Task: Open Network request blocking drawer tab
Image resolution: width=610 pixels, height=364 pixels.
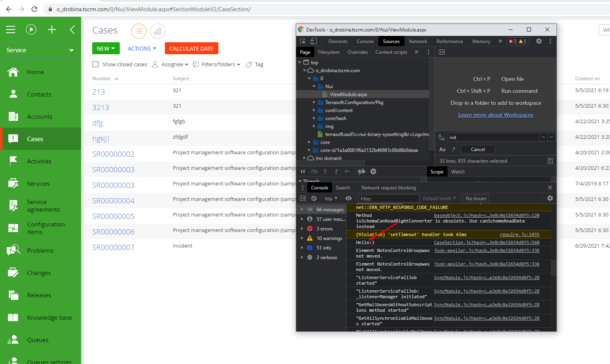Action: [x=388, y=188]
